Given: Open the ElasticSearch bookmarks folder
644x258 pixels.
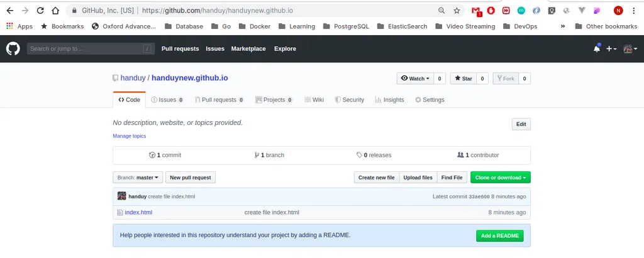Looking at the screenshot, I should pyautogui.click(x=402, y=26).
